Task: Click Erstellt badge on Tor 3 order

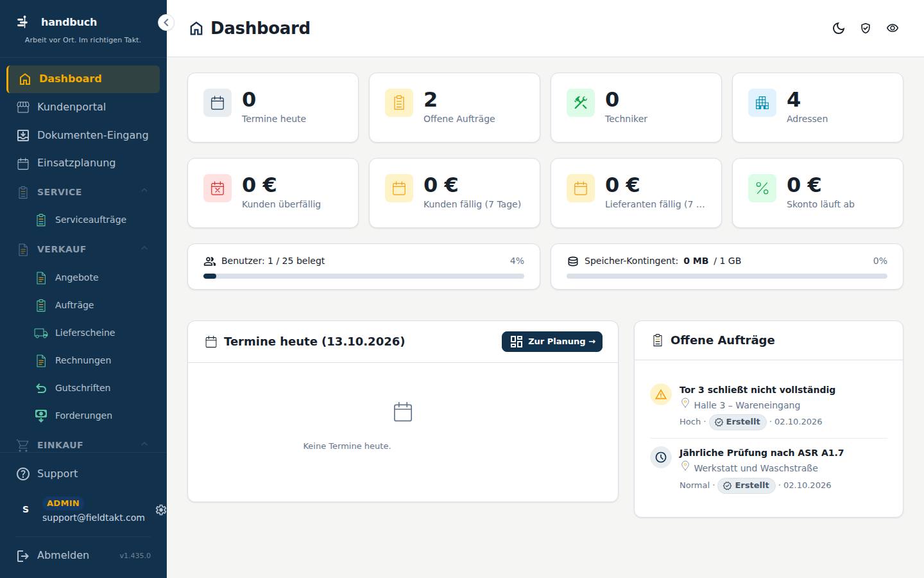Action: 738,422
